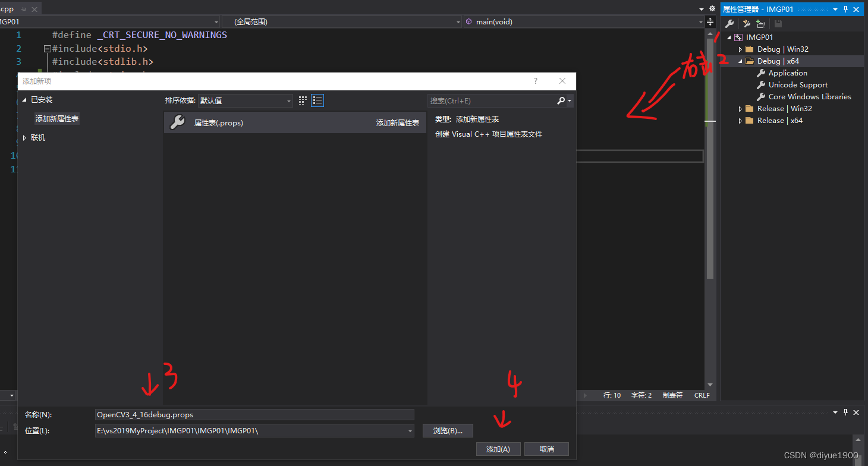Expand the 联机 category in dialog
The width and height of the screenshot is (868, 466).
click(x=24, y=138)
